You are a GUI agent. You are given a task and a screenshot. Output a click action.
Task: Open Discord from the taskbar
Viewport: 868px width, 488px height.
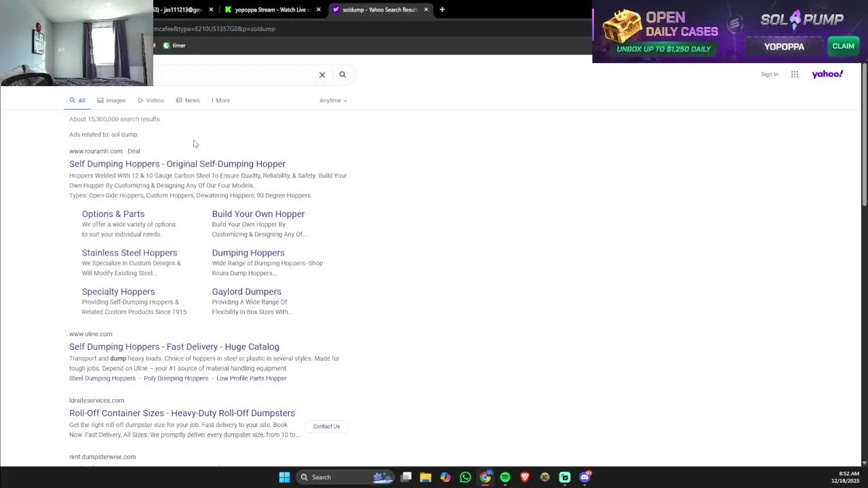click(585, 477)
